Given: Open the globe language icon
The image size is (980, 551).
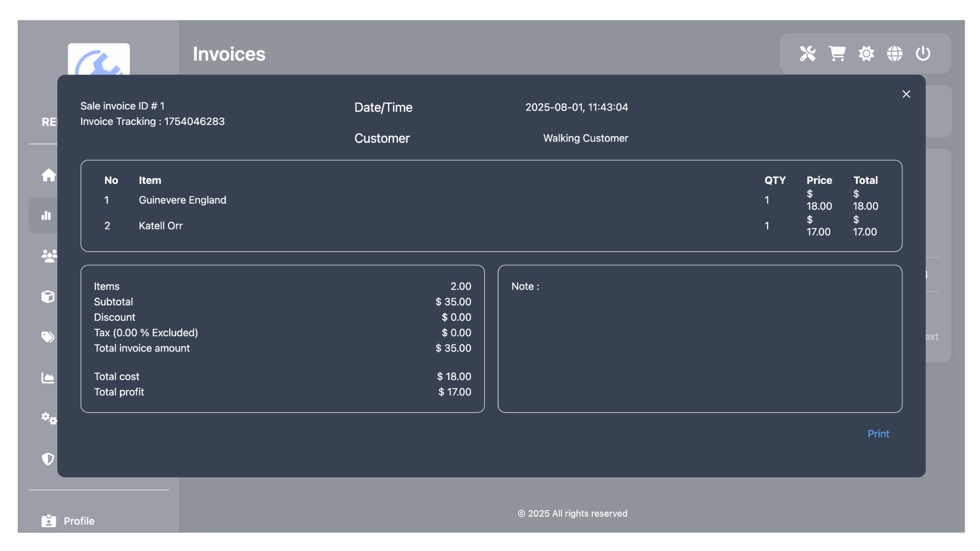Looking at the screenshot, I should (x=895, y=54).
